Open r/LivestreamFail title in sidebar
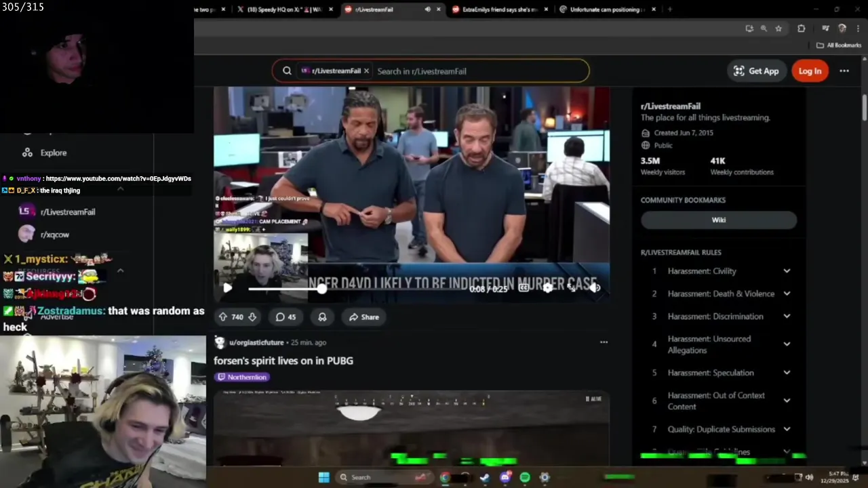 click(671, 106)
